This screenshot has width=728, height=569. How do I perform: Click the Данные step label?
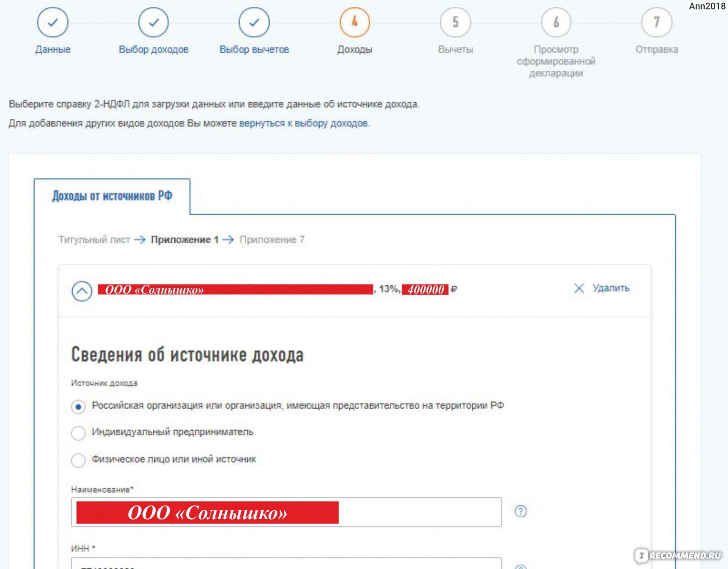(x=53, y=49)
